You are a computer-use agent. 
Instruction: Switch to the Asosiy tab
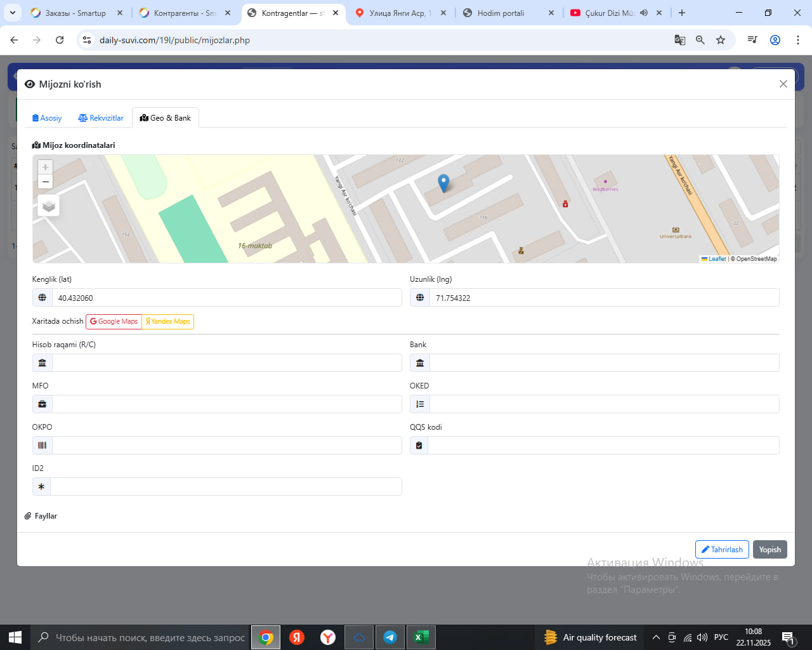(x=47, y=118)
